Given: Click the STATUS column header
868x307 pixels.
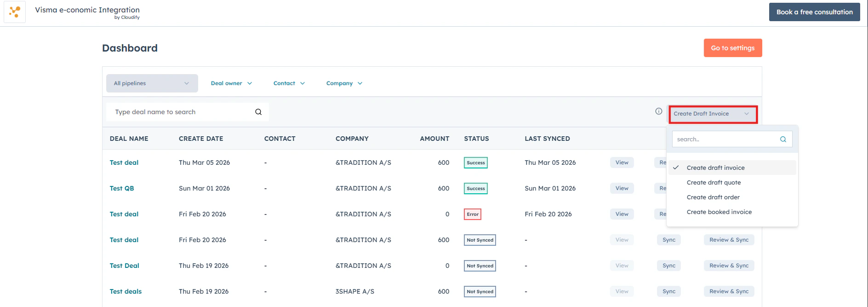Looking at the screenshot, I should (x=476, y=139).
